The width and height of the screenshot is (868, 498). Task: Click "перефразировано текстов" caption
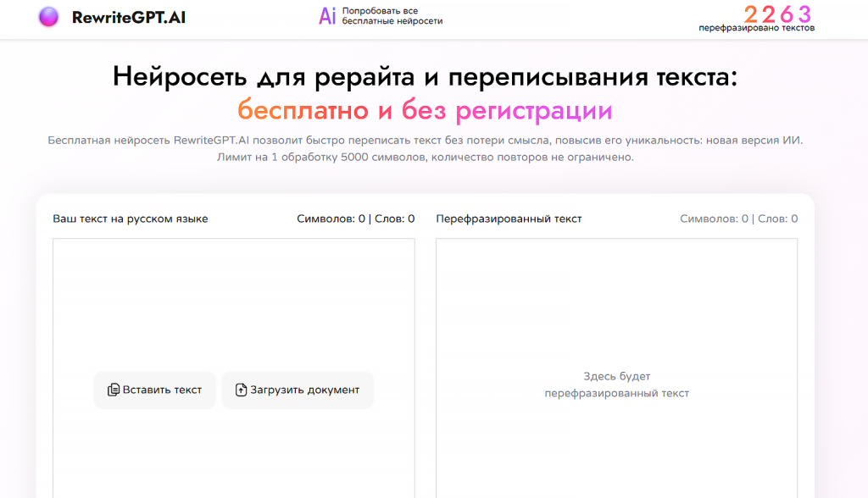click(x=756, y=28)
